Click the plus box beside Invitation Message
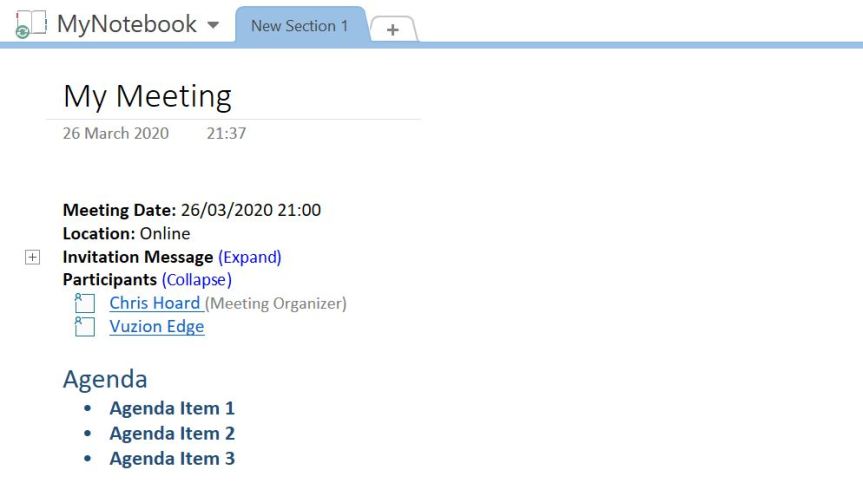Viewport: 863px width, 496px height. coord(32,257)
